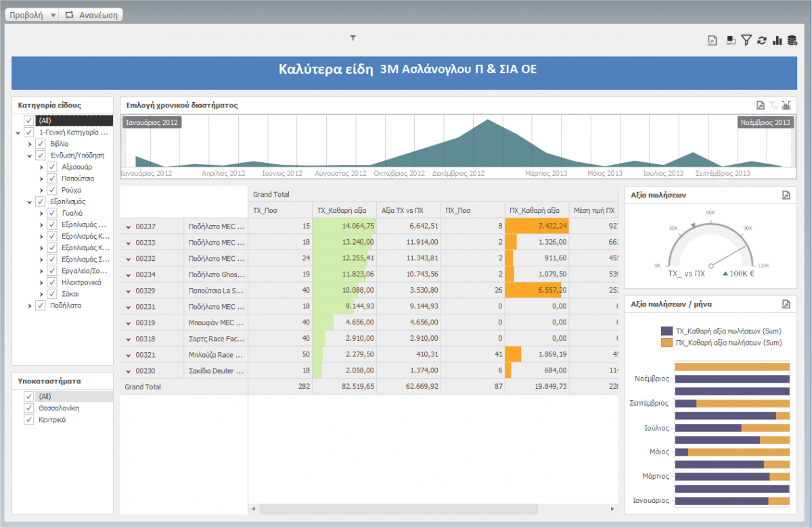The image size is (812, 528).
Task: Toggle the Σάκοι checkbox
Action: click(x=51, y=294)
